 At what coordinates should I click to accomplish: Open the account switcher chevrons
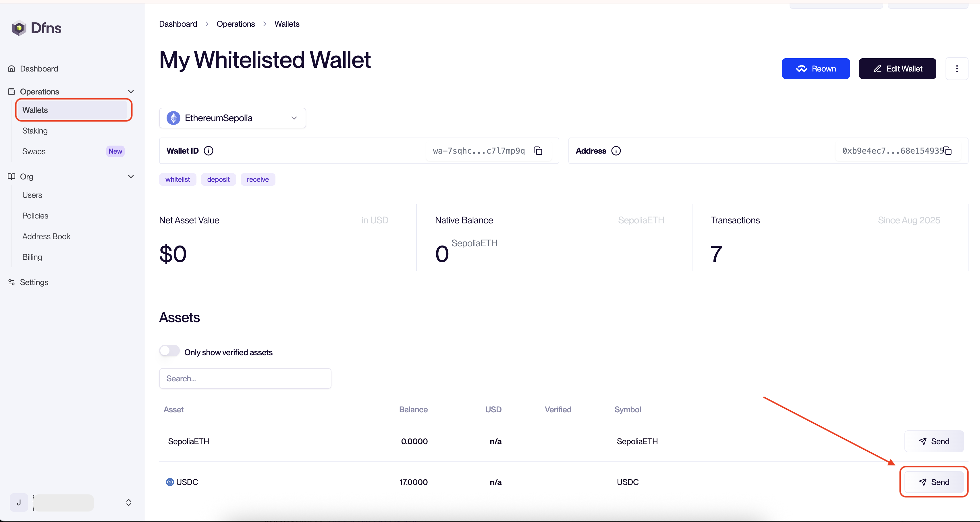(129, 502)
